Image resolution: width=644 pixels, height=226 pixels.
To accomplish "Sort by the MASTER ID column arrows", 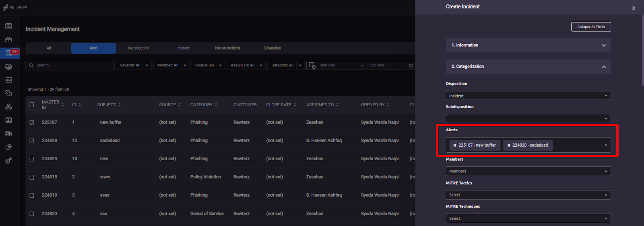I will pos(62,105).
